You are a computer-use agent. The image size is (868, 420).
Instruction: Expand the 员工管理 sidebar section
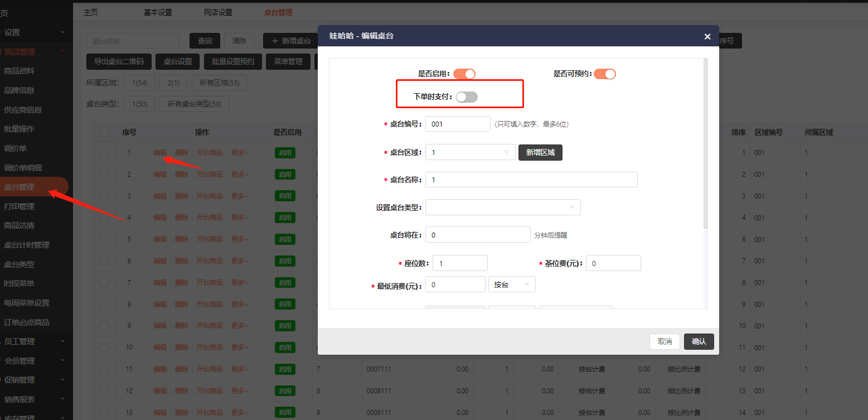point(33,341)
